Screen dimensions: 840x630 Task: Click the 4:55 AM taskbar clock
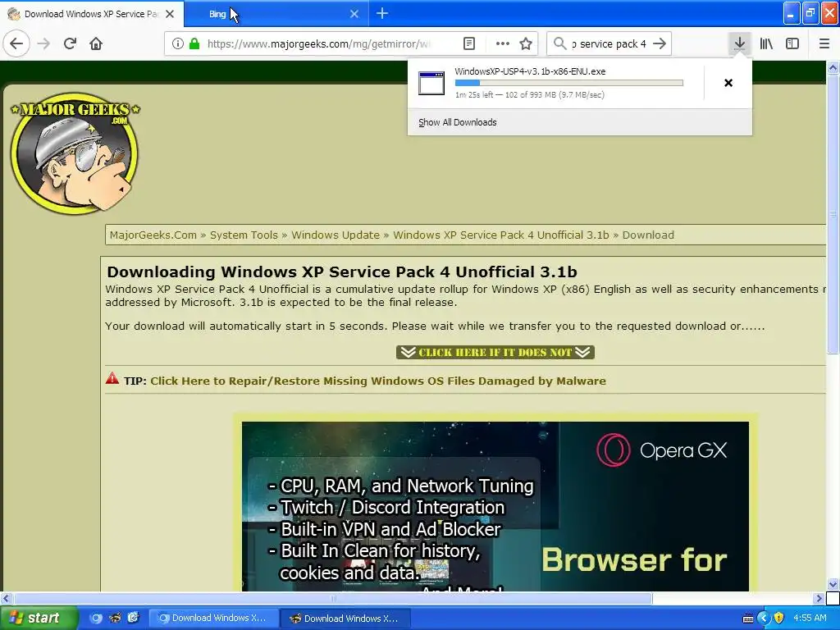click(x=810, y=618)
